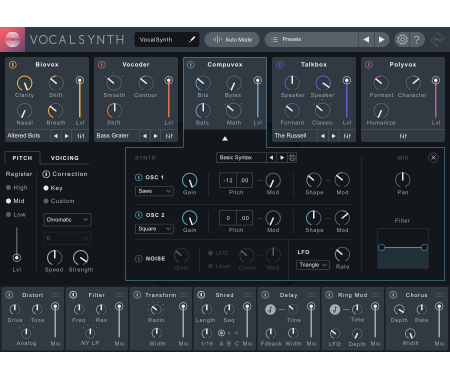Image resolution: width=450 pixels, height=380 pixels.
Task: Close the Compuvox synth panel
Action: pyautogui.click(x=433, y=158)
